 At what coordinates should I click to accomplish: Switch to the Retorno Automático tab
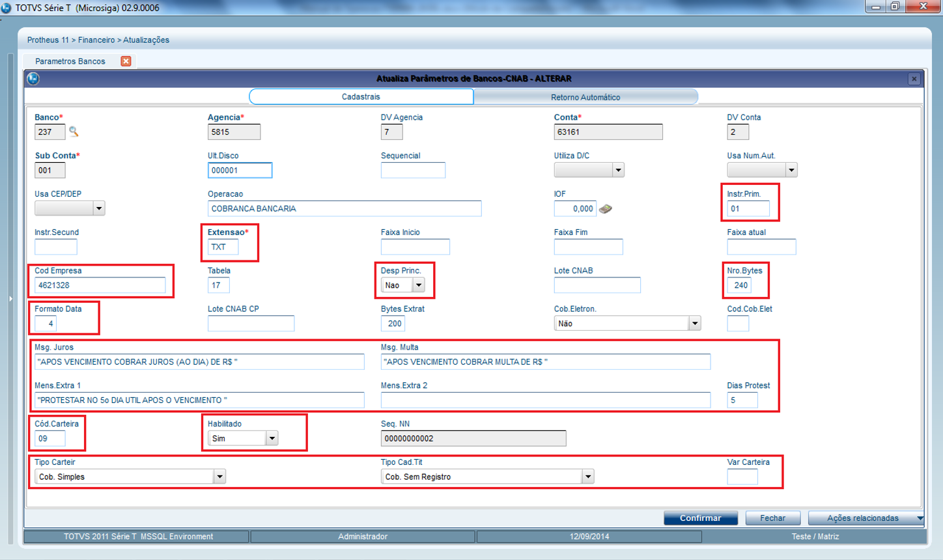tap(585, 97)
